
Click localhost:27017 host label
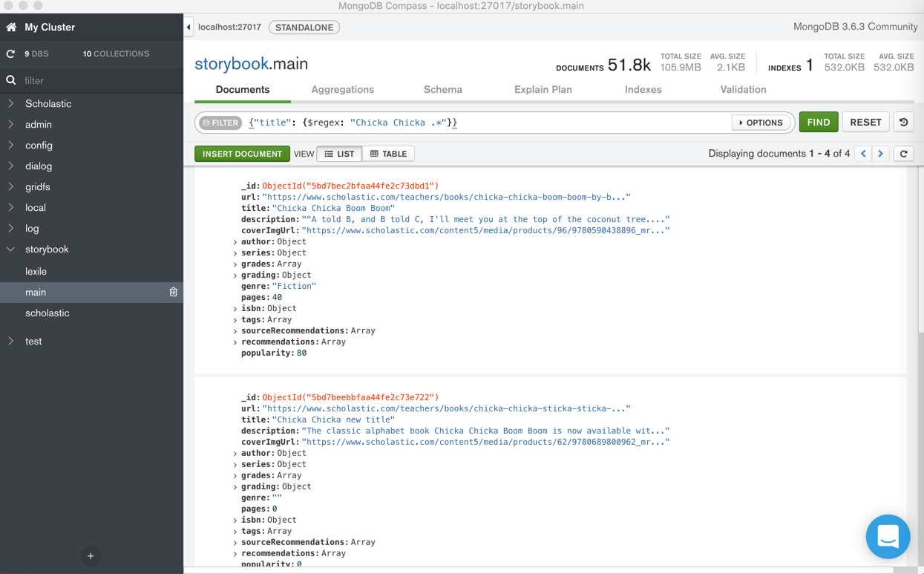click(x=229, y=27)
